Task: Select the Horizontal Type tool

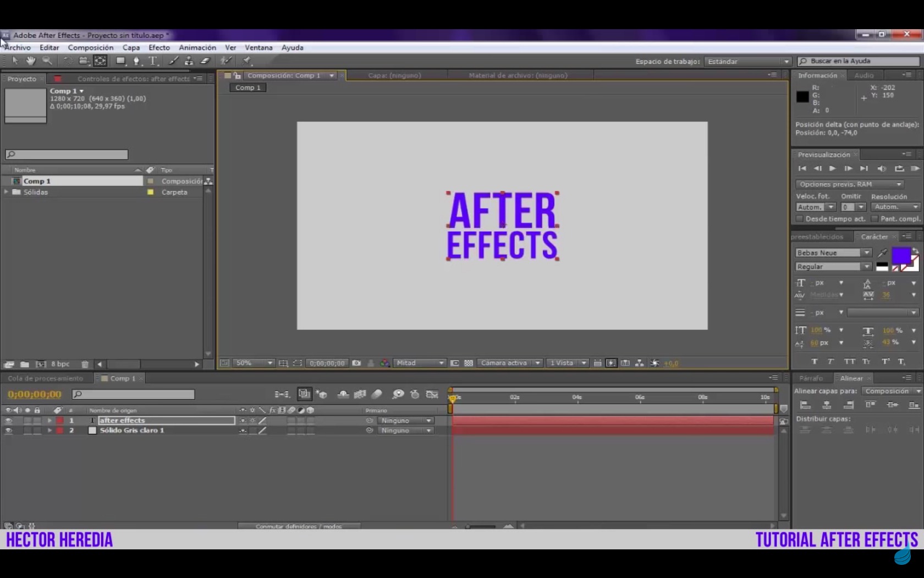Action: [x=153, y=61]
